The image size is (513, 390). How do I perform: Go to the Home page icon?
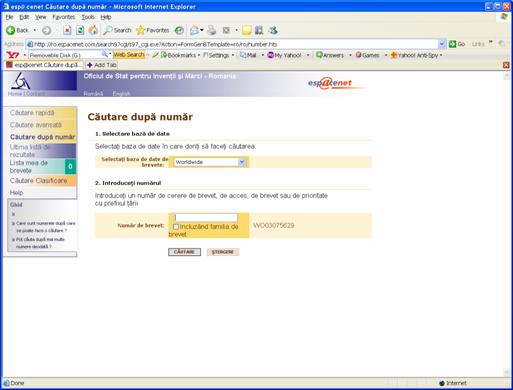(x=93, y=30)
